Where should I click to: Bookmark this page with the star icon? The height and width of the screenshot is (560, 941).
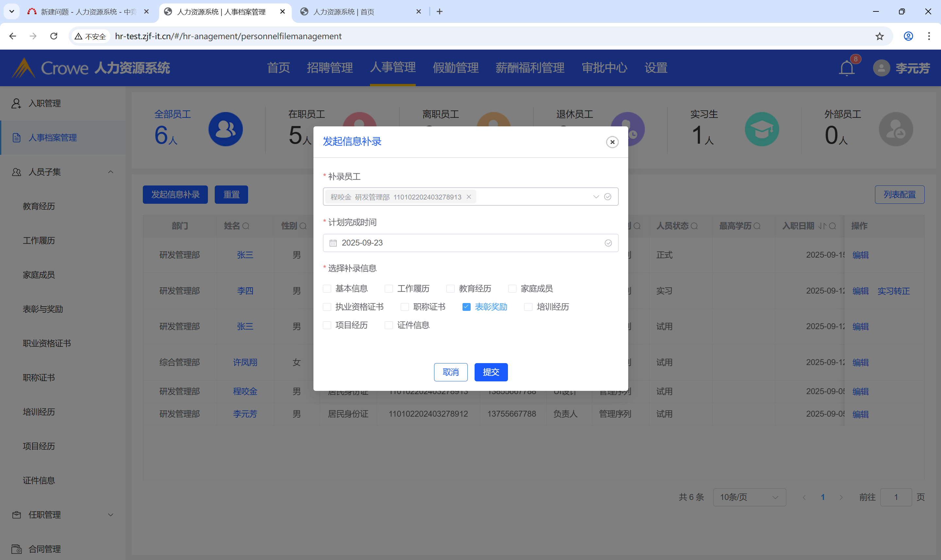point(880,36)
